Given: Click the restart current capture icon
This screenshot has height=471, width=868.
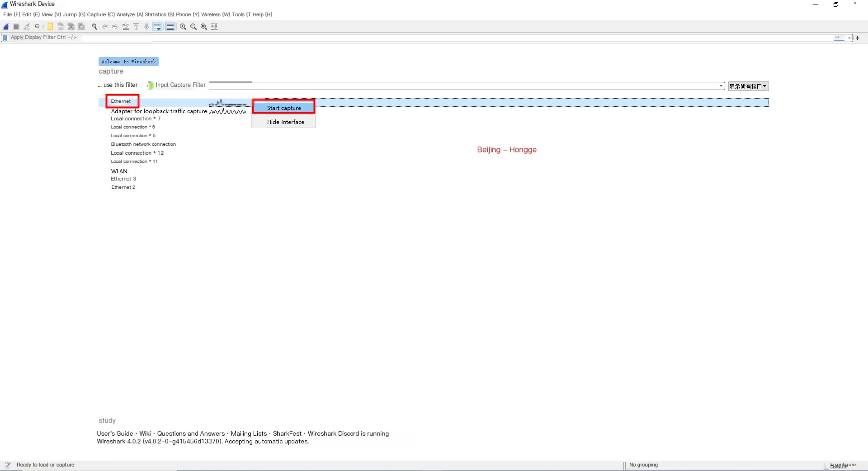Looking at the screenshot, I should 27,27.
